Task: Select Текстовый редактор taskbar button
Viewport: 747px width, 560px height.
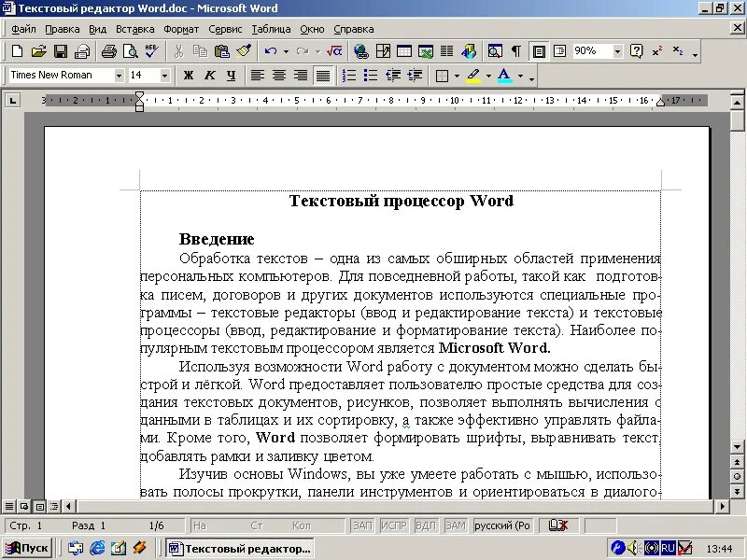Action: click(240, 548)
